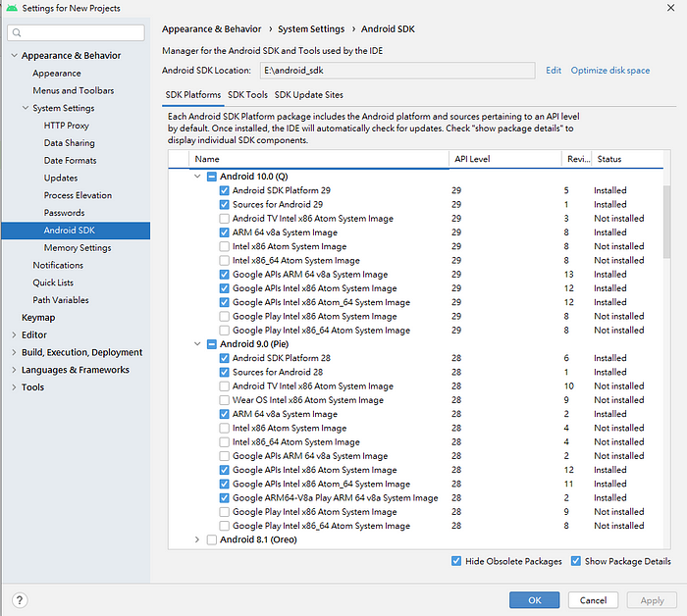
Task: Select Quick Lists settings
Action: coord(53,282)
